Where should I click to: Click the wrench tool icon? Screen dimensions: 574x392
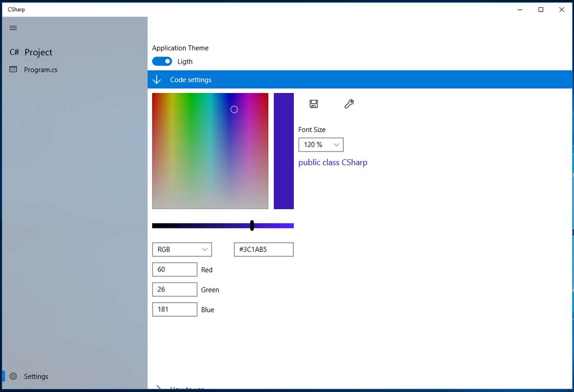(x=349, y=104)
